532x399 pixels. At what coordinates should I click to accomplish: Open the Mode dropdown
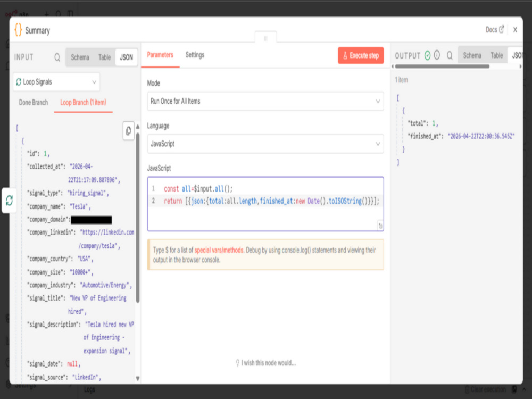265,101
